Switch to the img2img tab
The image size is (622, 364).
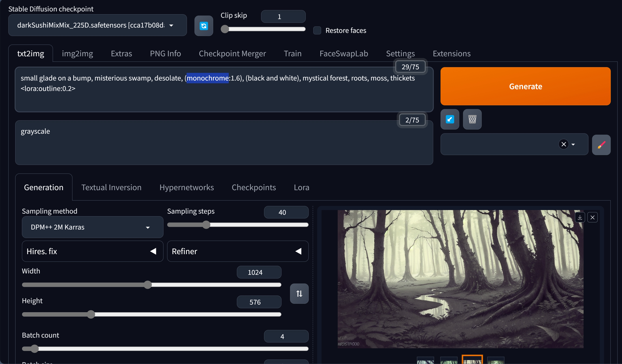point(77,53)
